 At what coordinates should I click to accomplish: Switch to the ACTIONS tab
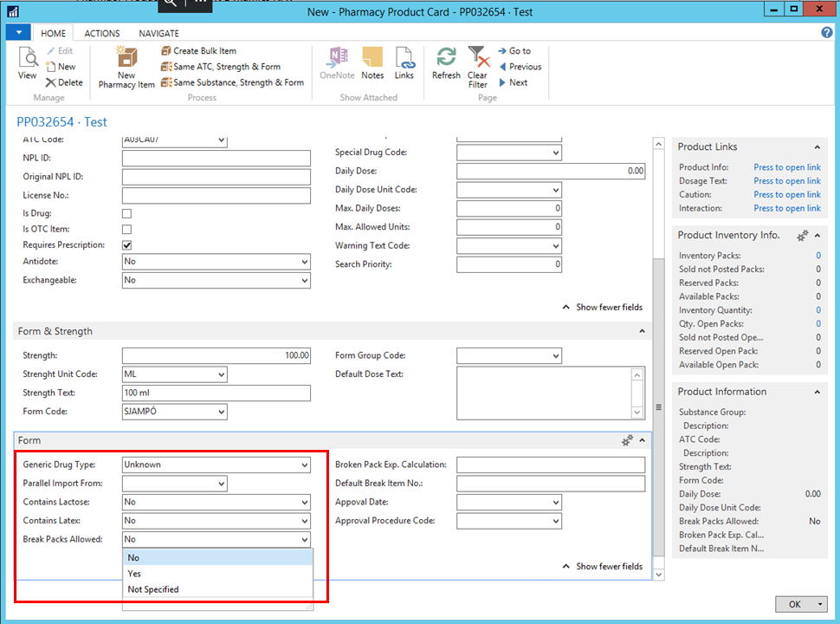coord(102,33)
